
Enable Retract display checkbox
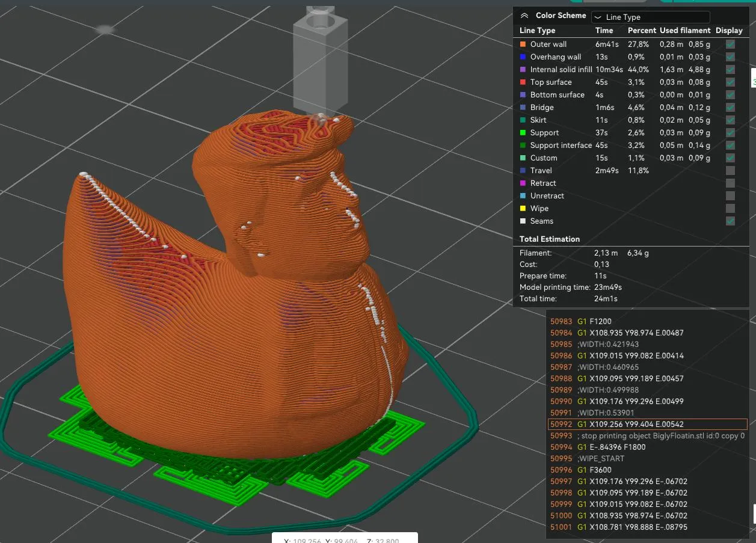(x=730, y=183)
